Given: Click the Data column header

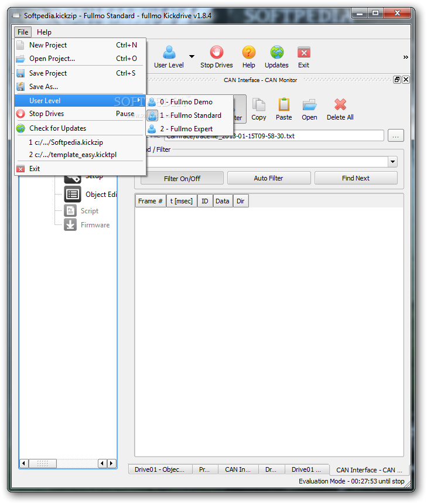Looking at the screenshot, I should coord(223,201).
